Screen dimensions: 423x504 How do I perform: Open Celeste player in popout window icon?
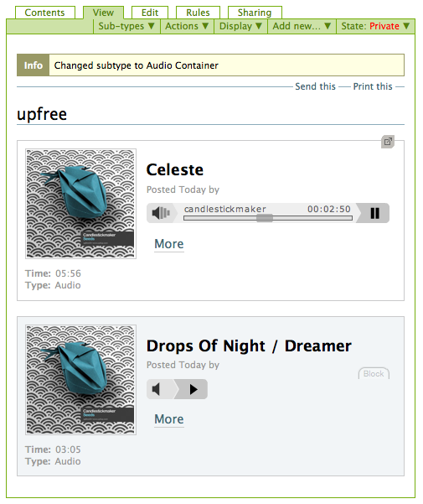(x=388, y=142)
